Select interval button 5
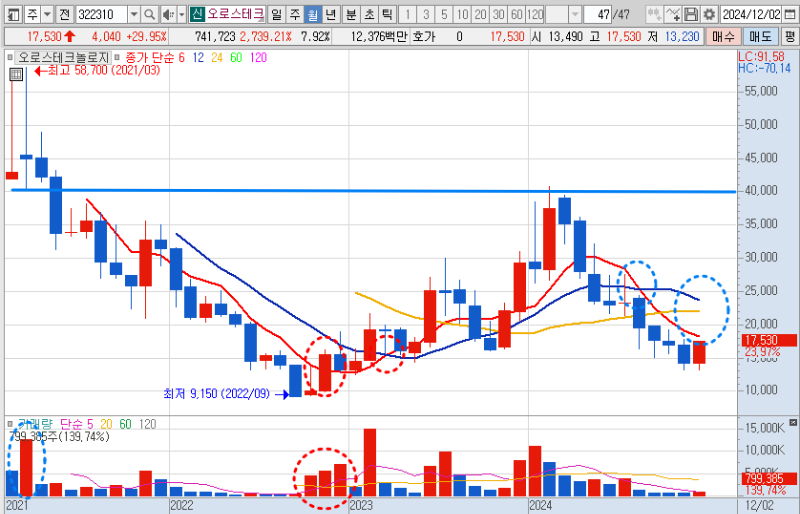The width and height of the screenshot is (800, 514). click(444, 14)
